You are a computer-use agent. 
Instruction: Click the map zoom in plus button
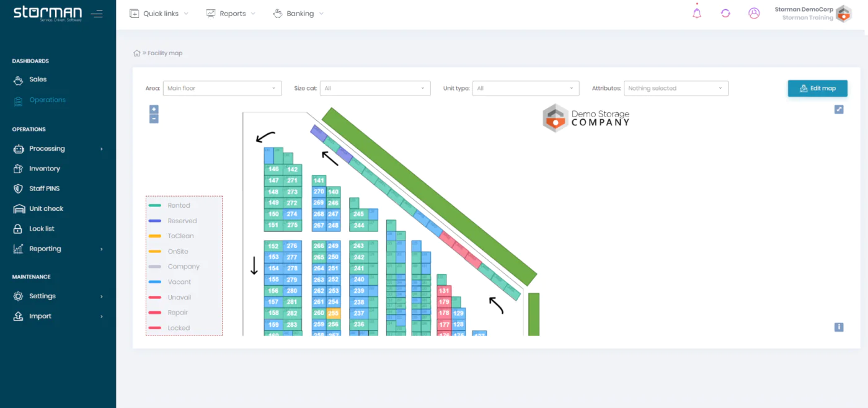(x=154, y=109)
